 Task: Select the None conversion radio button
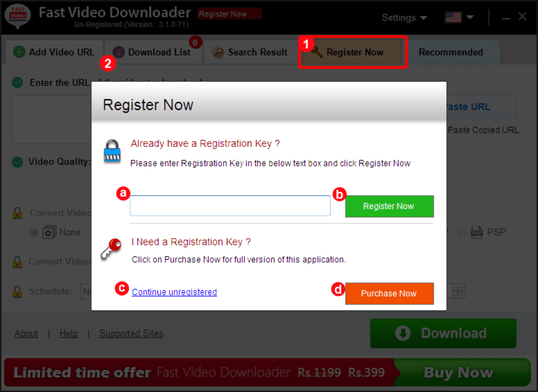(x=34, y=232)
